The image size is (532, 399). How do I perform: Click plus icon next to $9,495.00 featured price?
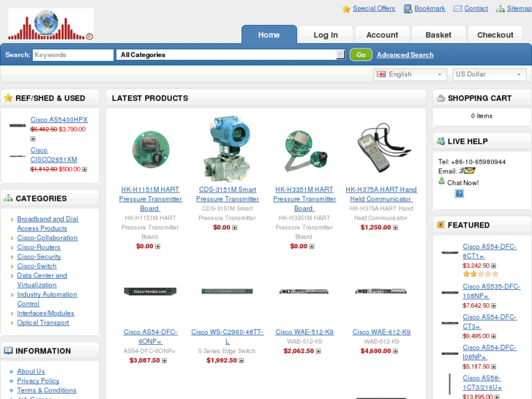(x=494, y=336)
